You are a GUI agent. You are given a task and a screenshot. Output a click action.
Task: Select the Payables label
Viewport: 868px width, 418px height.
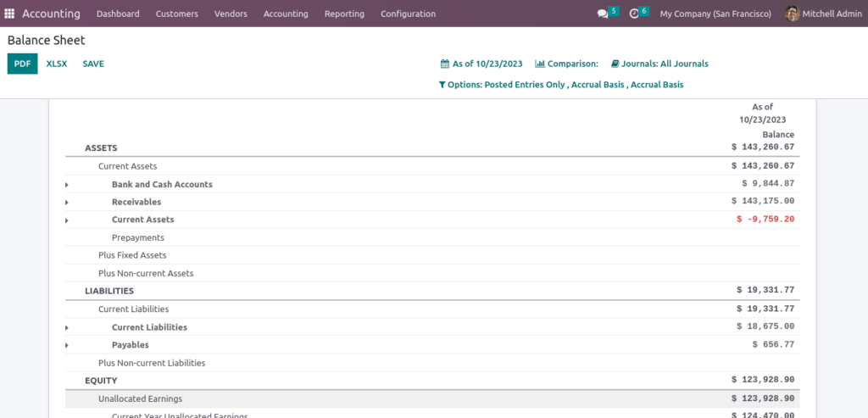(130, 345)
